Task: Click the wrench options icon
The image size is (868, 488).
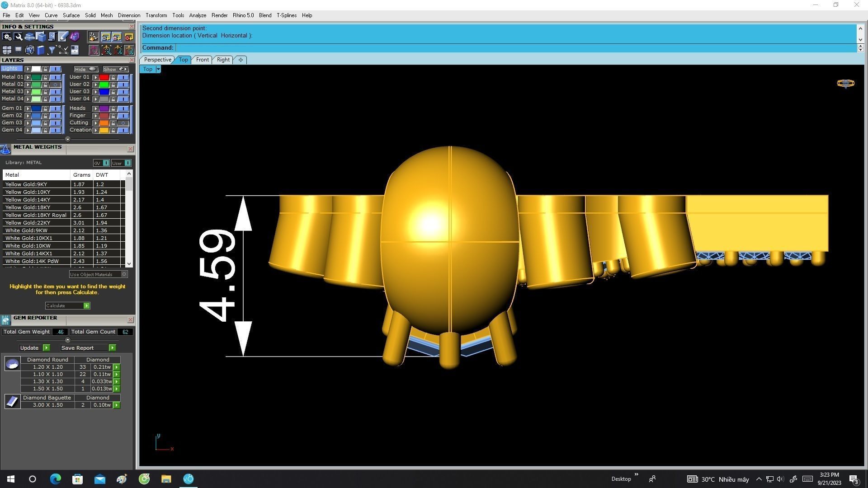Action: pyautogui.click(x=18, y=37)
